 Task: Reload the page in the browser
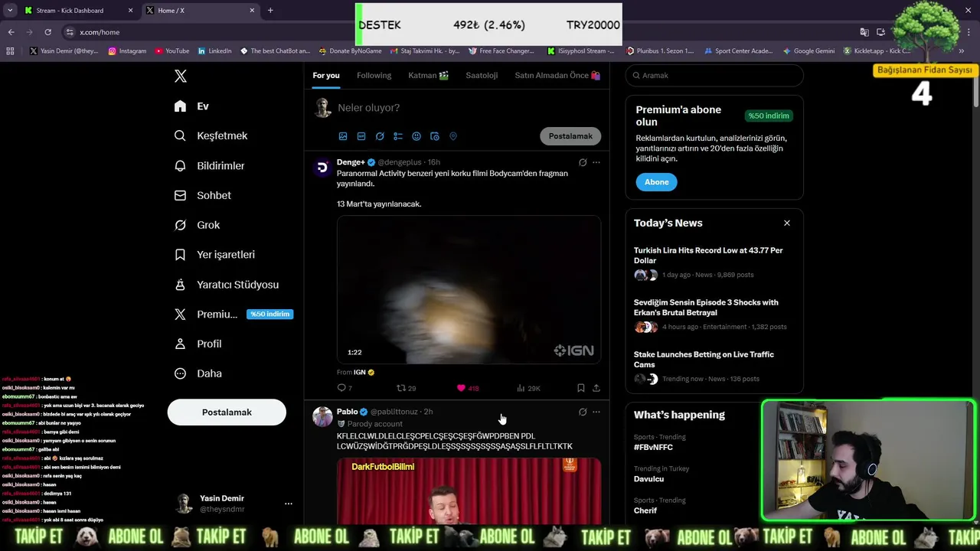pos(47,32)
